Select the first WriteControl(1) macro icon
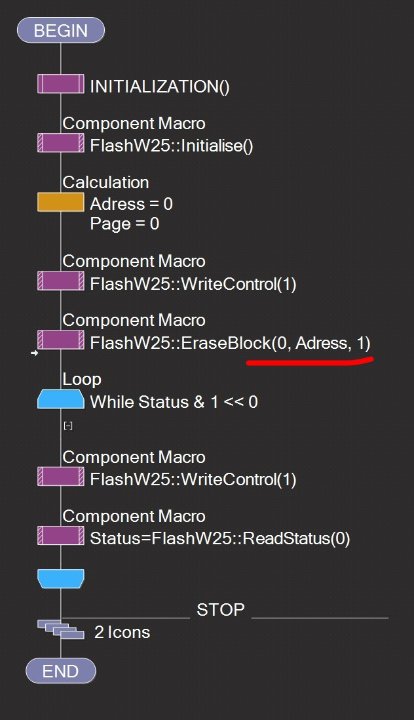 pos(61,281)
